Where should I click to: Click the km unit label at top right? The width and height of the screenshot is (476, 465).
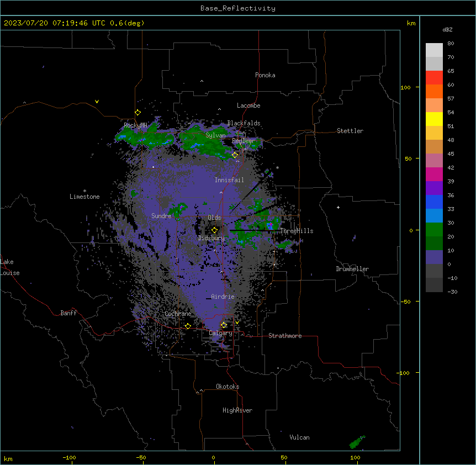coord(411,23)
